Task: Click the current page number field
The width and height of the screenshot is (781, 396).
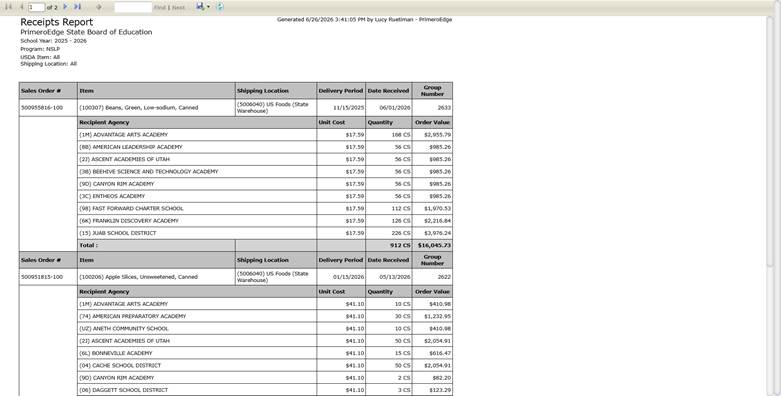Action: click(x=36, y=7)
